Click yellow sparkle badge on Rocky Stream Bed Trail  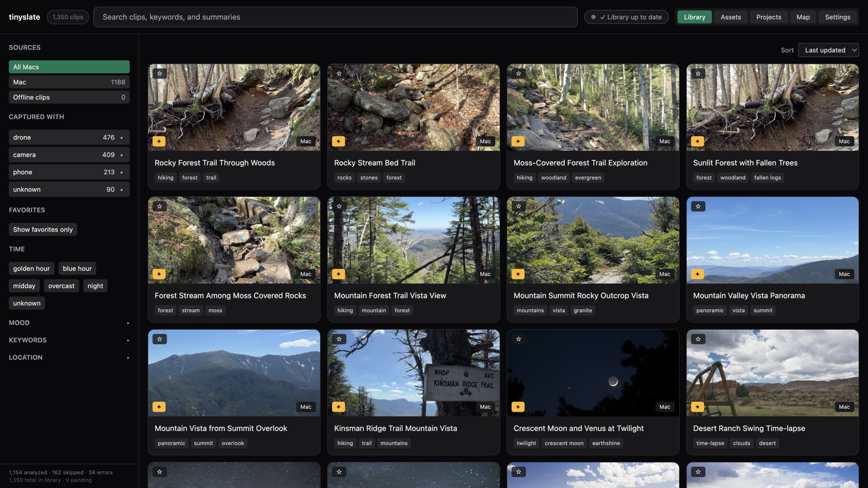[339, 142]
